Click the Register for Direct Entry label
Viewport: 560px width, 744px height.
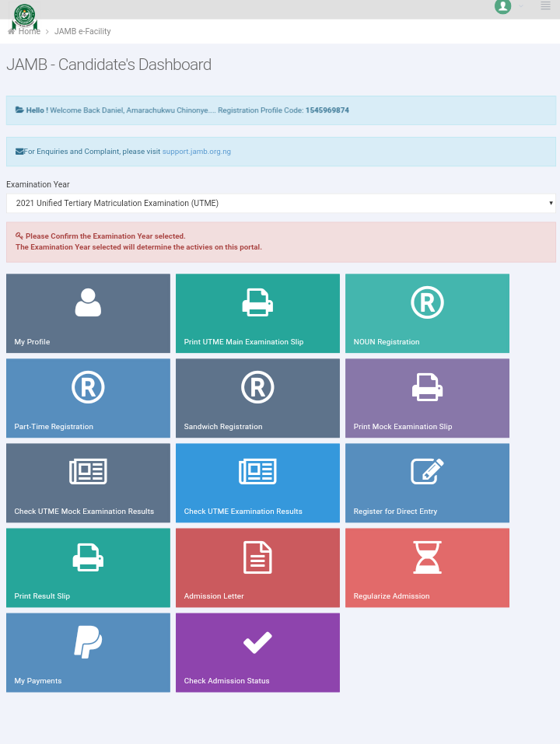click(x=395, y=511)
